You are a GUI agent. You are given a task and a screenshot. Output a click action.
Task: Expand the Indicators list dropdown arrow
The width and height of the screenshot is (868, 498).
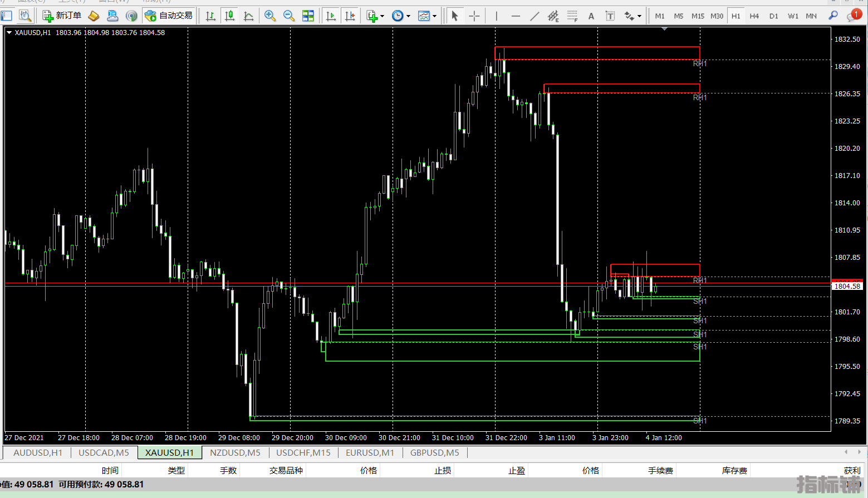382,16
